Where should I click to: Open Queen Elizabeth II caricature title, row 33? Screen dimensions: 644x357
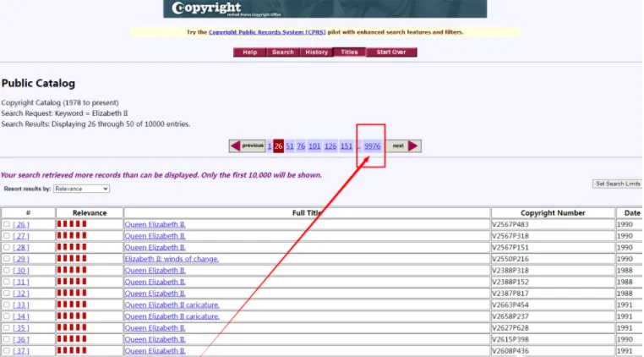[x=172, y=305]
